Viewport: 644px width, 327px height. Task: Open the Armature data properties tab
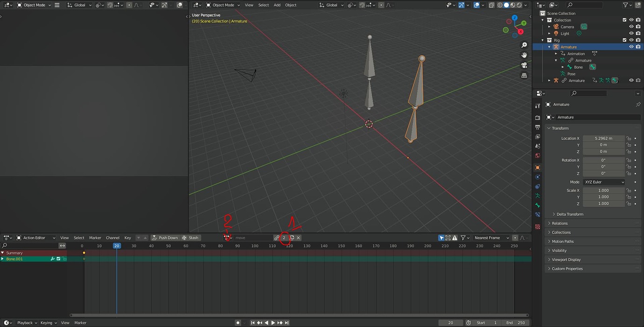click(x=538, y=196)
